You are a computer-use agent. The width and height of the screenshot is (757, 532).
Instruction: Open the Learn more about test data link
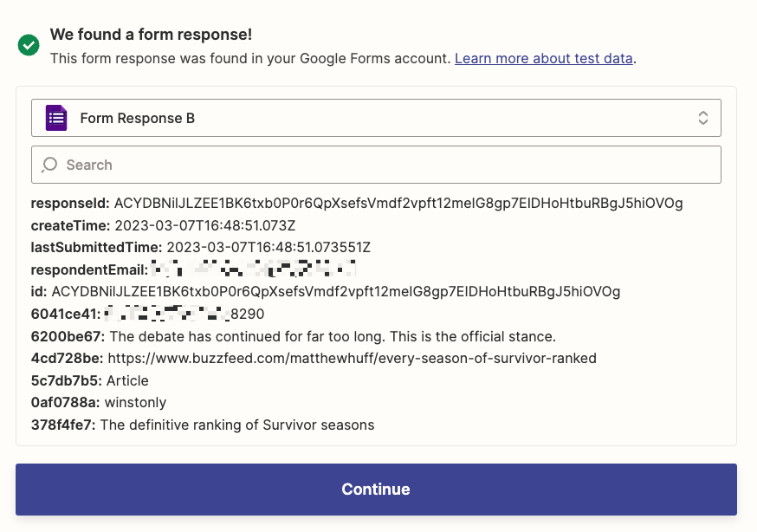[x=544, y=58]
